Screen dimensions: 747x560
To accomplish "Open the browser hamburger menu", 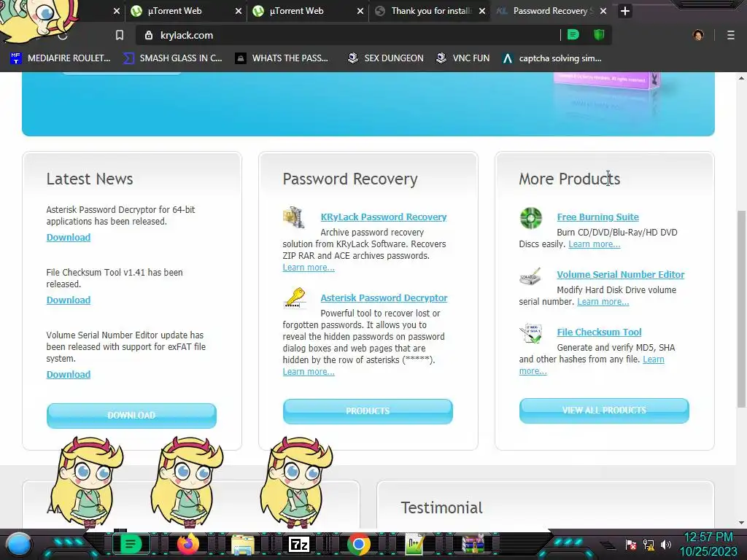I will (731, 35).
